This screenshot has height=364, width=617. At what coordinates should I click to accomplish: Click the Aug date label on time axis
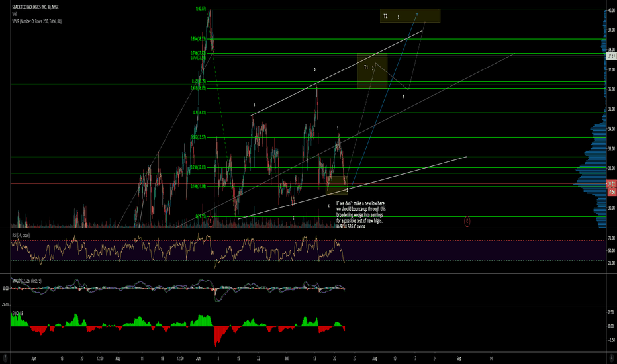click(374, 359)
